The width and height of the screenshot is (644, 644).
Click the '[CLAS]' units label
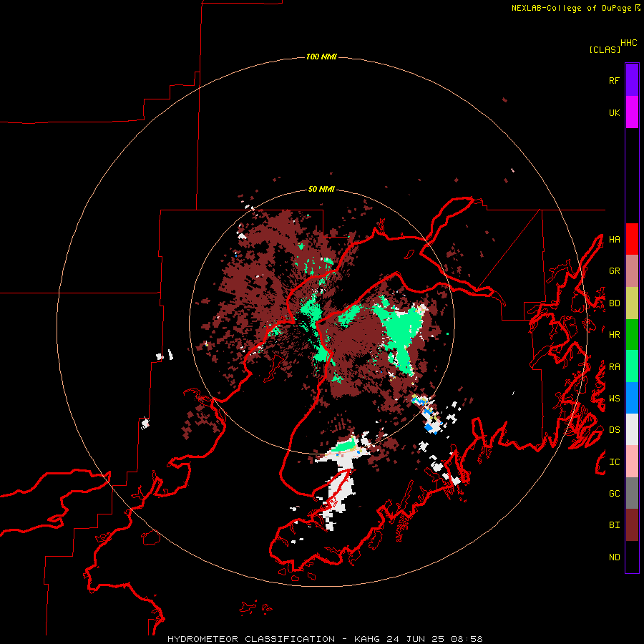[x=605, y=49]
